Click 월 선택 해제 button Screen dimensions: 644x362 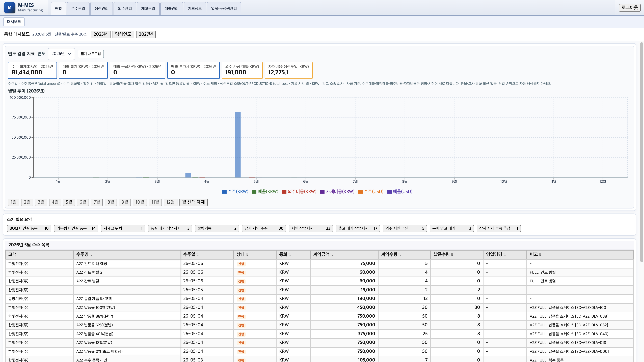coord(194,202)
